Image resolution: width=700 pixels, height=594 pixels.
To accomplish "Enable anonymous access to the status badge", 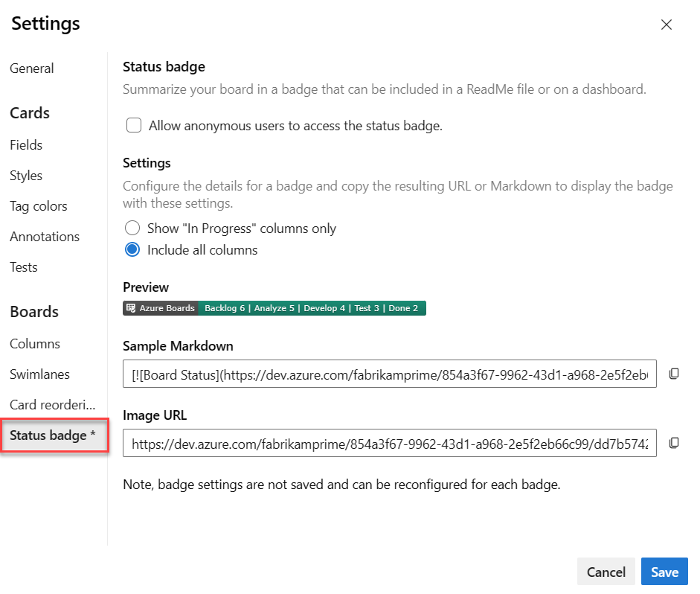I will pyautogui.click(x=134, y=125).
